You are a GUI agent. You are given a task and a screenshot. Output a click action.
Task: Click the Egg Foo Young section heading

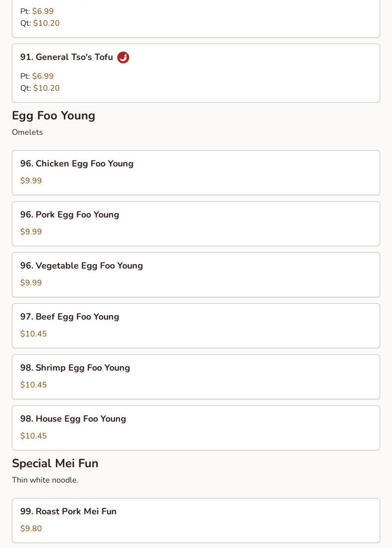pos(53,116)
